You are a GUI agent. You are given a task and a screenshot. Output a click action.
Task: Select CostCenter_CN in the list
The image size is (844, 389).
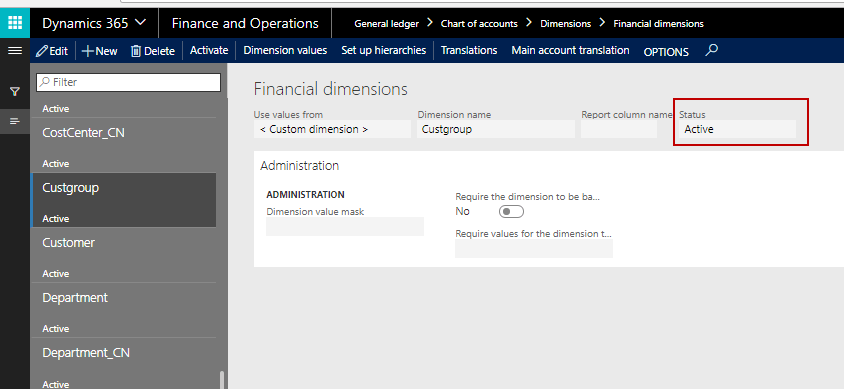(x=124, y=145)
